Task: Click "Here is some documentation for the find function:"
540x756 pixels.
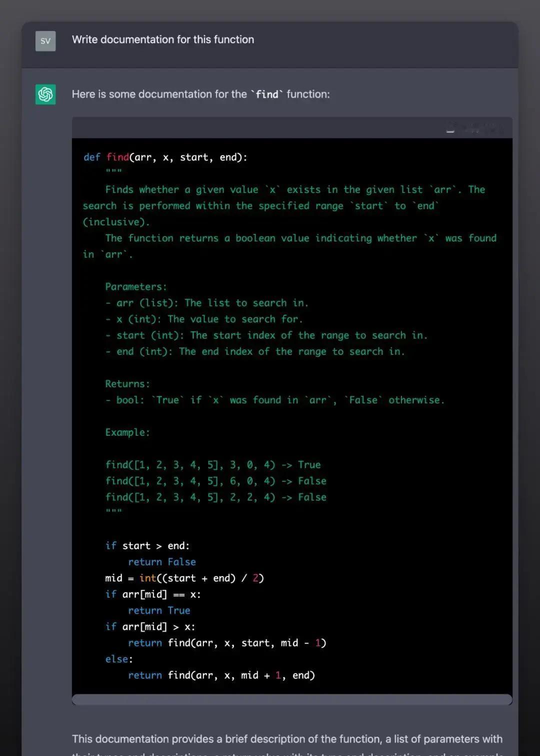Action: pos(201,94)
